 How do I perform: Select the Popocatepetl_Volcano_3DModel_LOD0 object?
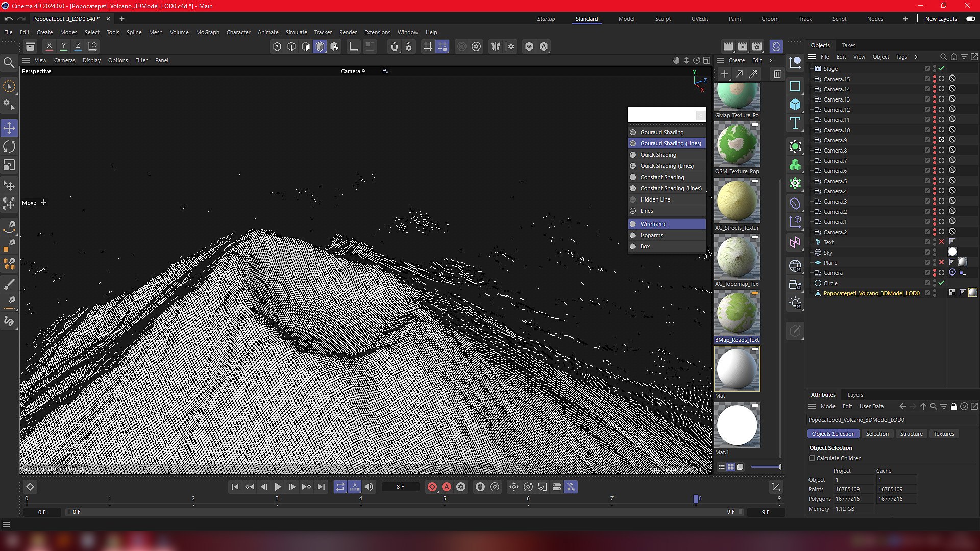(x=871, y=293)
